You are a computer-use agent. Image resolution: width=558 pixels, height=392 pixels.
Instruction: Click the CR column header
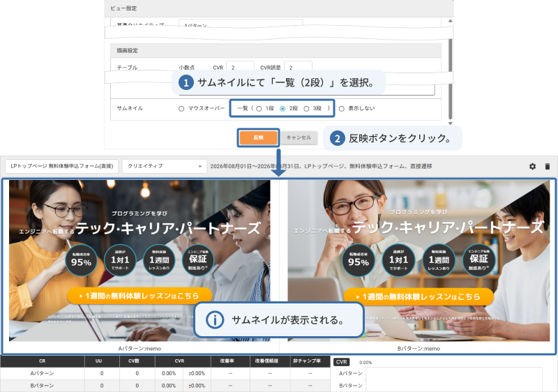click(x=43, y=361)
